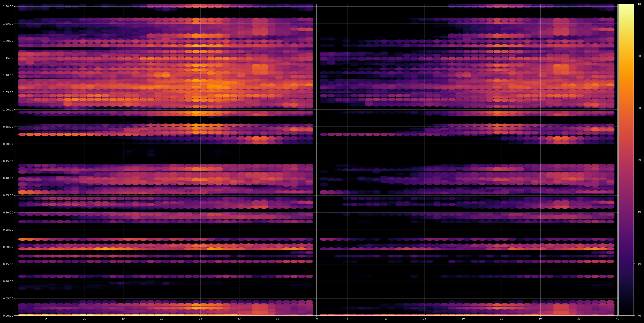644x323 pixels.
Task: Select the 0:50:00 time label
Action: pos(8,144)
